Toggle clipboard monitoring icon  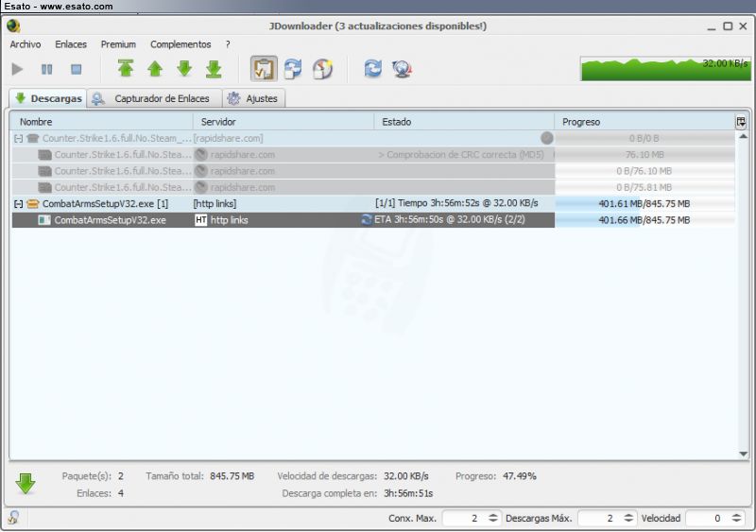[x=264, y=68]
